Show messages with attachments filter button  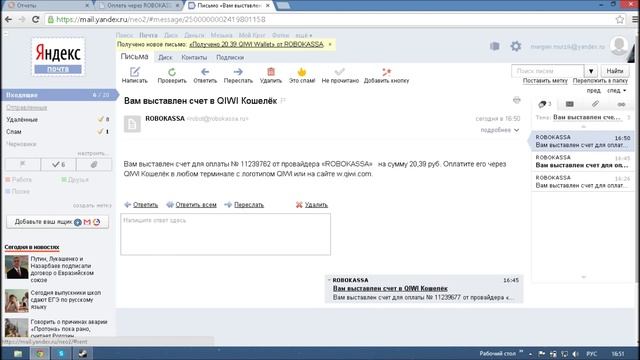point(94,164)
